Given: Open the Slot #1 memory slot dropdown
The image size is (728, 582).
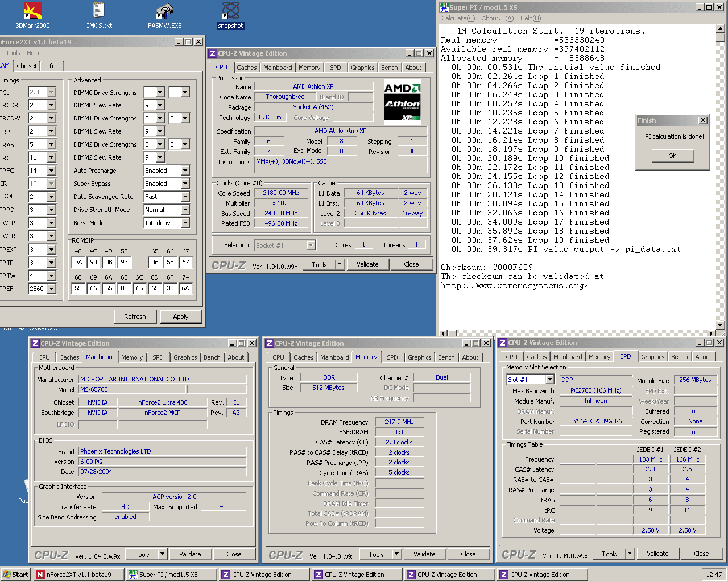Looking at the screenshot, I should click(549, 380).
